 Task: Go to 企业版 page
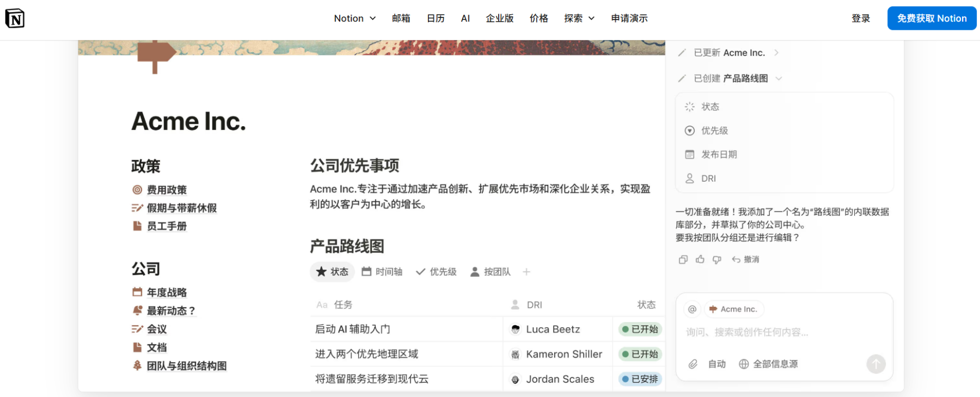[x=500, y=18]
